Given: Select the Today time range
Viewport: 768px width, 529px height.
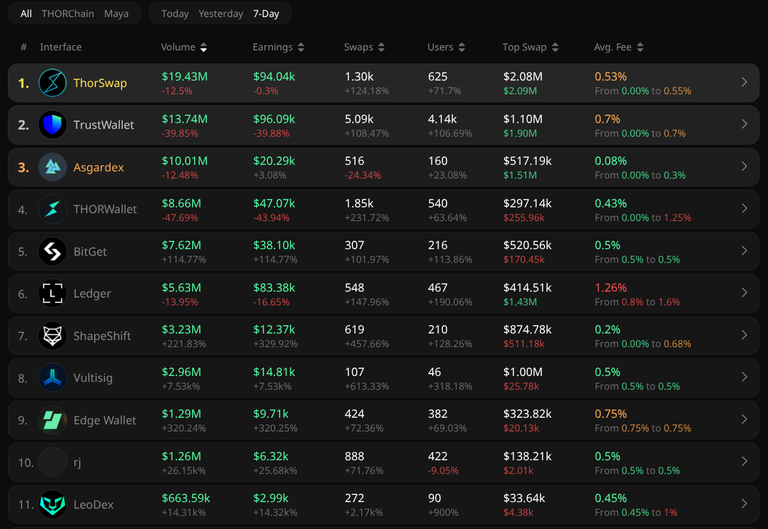Looking at the screenshot, I should 175,14.
